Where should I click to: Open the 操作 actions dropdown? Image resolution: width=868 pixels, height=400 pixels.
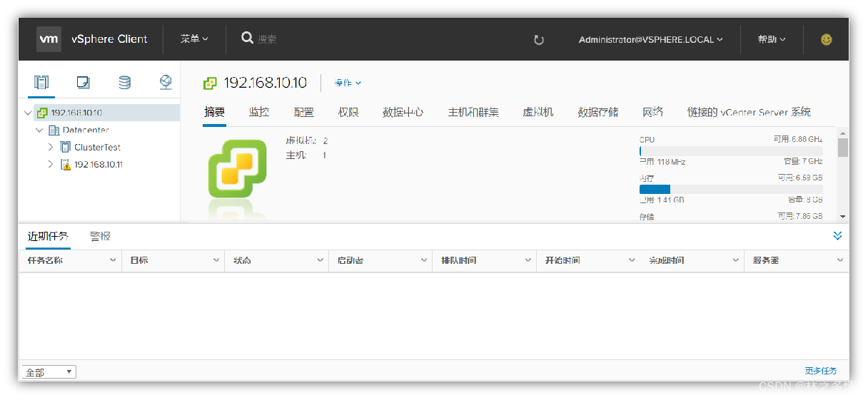coord(348,83)
